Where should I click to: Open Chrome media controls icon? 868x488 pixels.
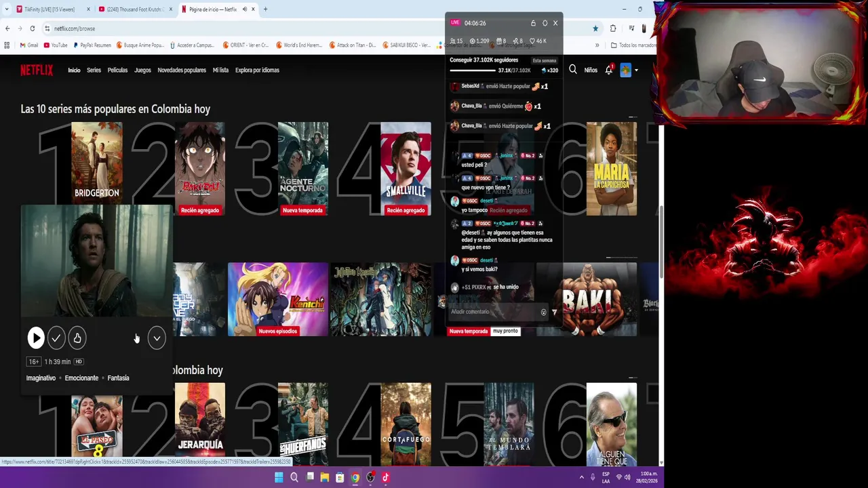tap(631, 28)
